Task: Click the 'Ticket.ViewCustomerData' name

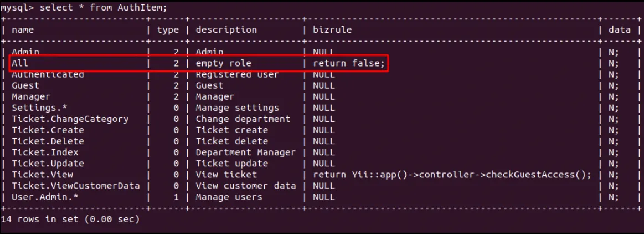Action: coord(75,185)
